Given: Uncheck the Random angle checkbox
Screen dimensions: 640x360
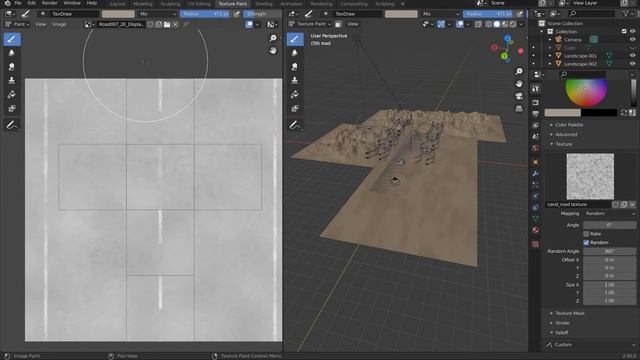Looking at the screenshot, I should pos(586,242).
